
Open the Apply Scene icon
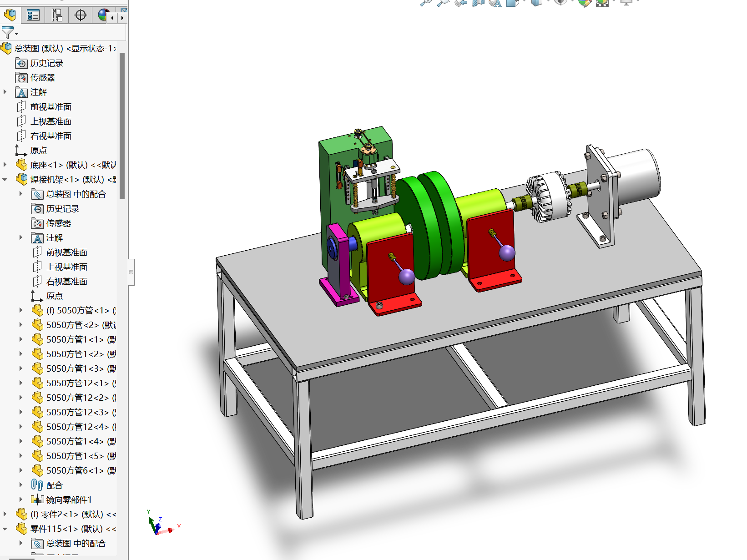(602, 3)
